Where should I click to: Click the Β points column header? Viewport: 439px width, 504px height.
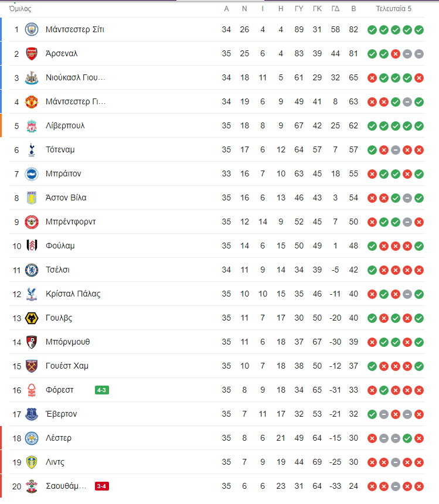[x=353, y=9]
